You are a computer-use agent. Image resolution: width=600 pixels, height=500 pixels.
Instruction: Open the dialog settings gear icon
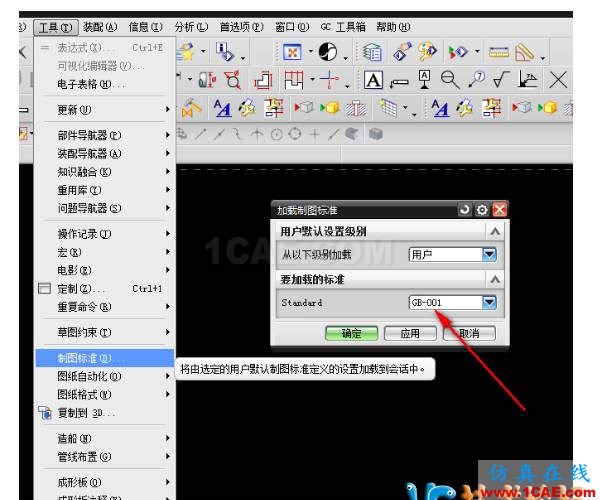(482, 210)
